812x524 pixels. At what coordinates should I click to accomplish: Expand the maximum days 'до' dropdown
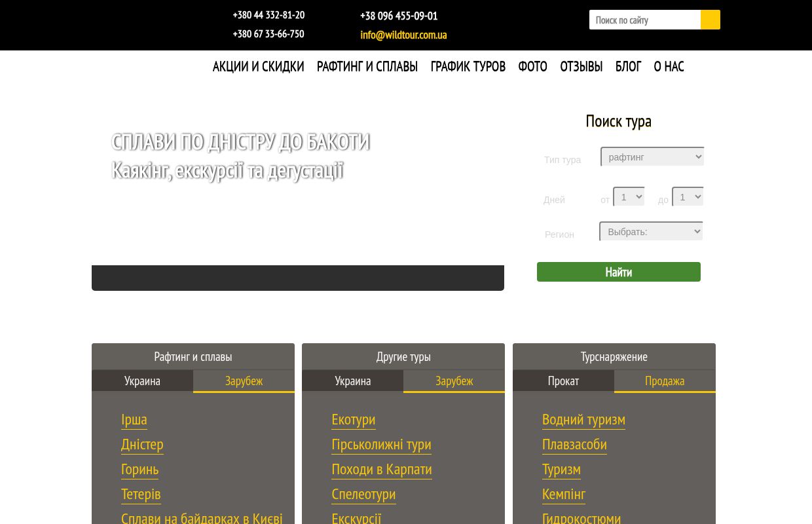tap(688, 196)
